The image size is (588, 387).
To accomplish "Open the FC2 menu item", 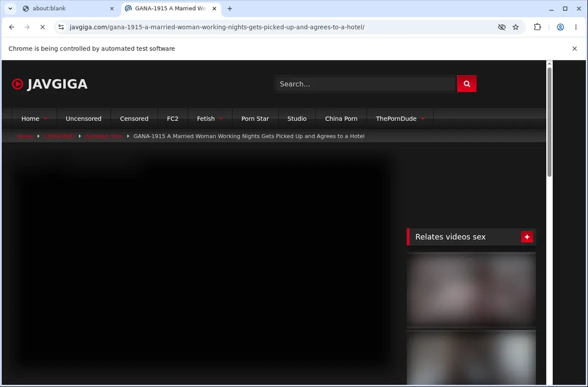I will click(172, 119).
